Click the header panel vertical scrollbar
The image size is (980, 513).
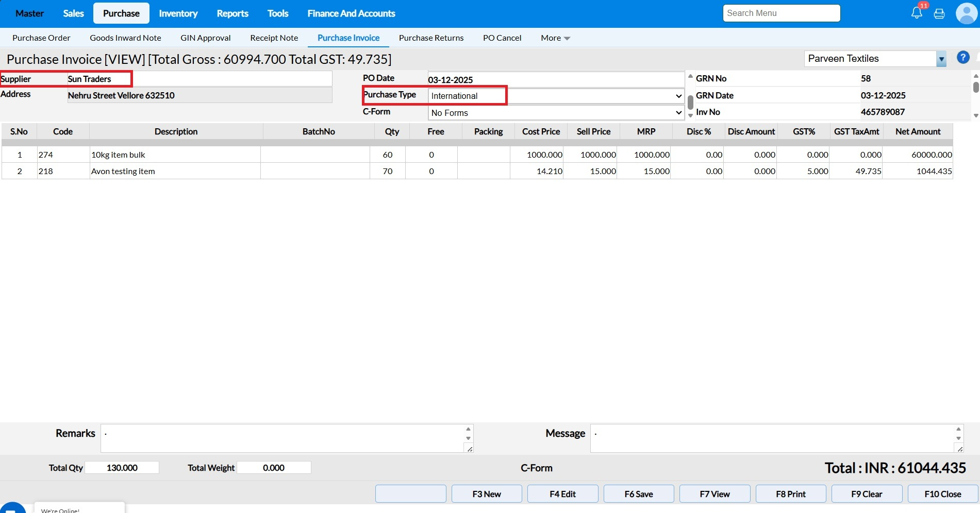click(x=690, y=101)
